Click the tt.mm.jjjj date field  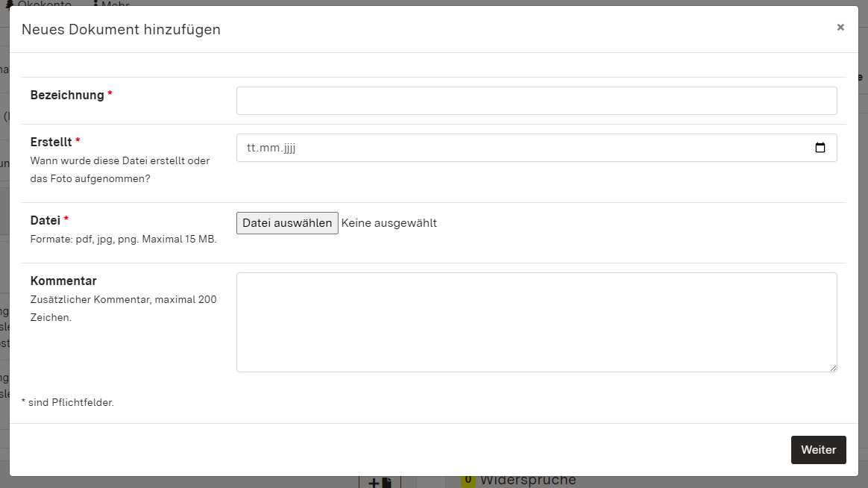click(x=447, y=148)
